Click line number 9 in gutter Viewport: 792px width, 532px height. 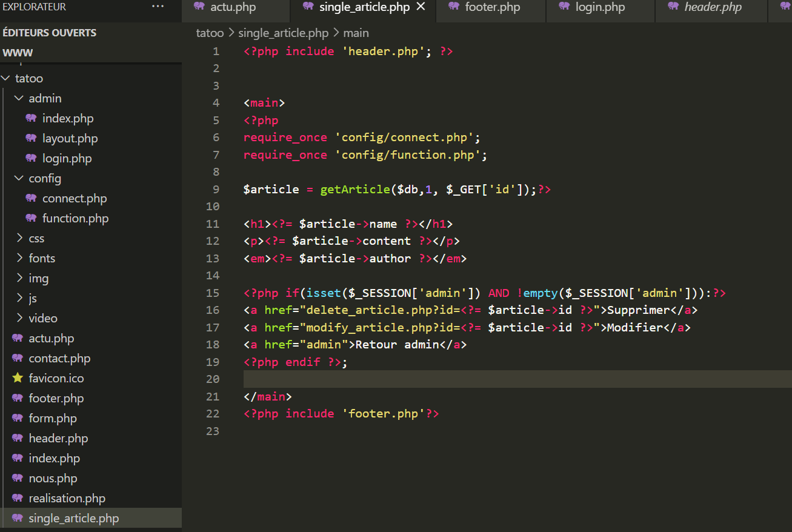pos(216,189)
